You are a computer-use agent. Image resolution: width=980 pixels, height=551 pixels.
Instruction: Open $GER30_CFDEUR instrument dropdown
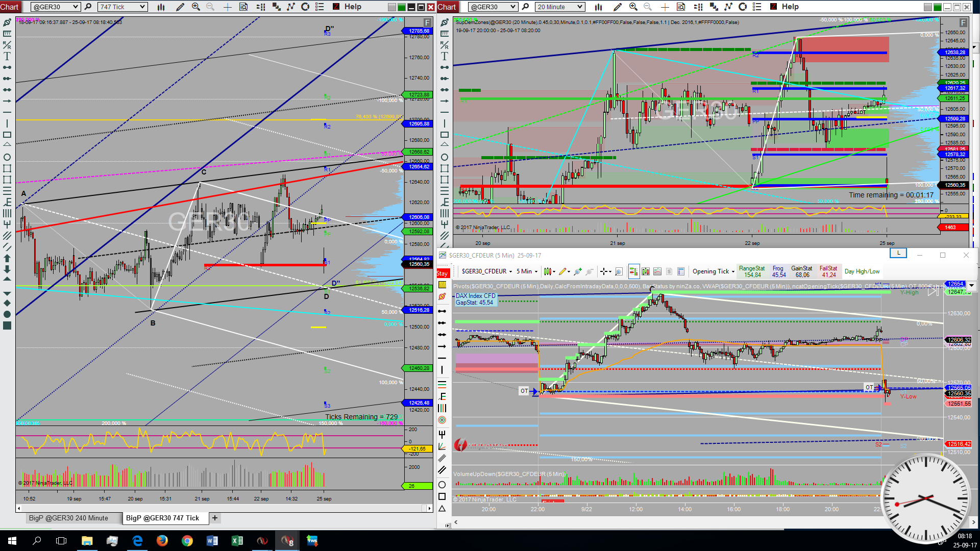pyautogui.click(x=487, y=271)
